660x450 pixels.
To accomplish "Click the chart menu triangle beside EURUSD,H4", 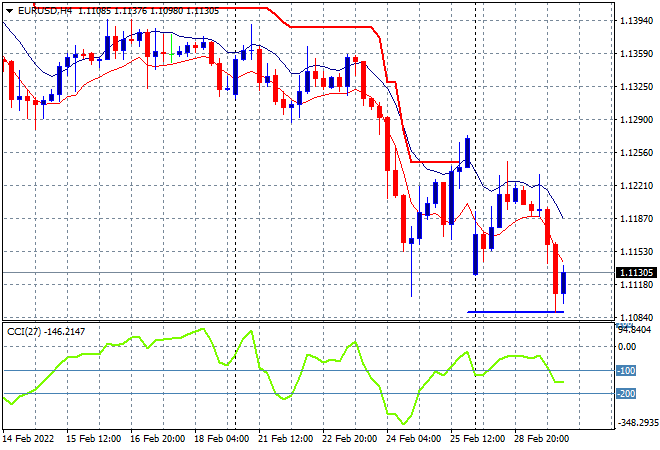I will click(x=9, y=11).
